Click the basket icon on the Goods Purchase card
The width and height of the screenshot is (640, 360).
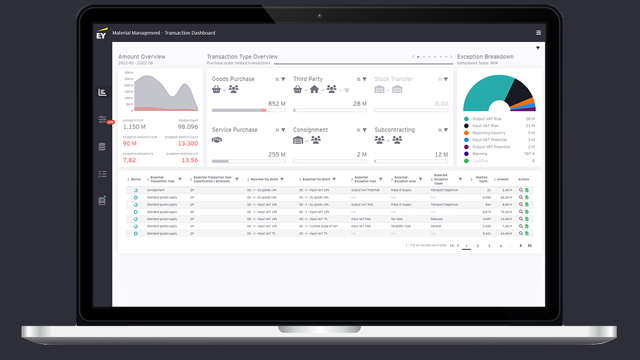tap(216, 89)
